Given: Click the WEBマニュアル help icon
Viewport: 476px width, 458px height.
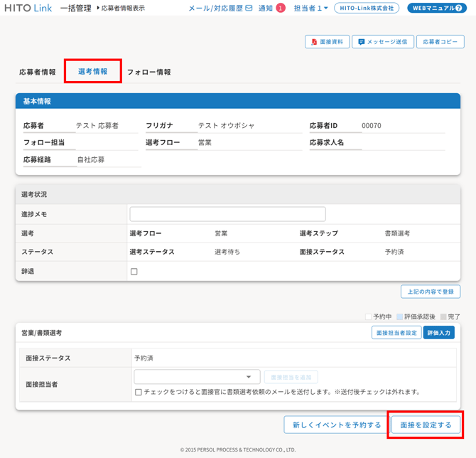Looking at the screenshot, I should pyautogui.click(x=459, y=9).
